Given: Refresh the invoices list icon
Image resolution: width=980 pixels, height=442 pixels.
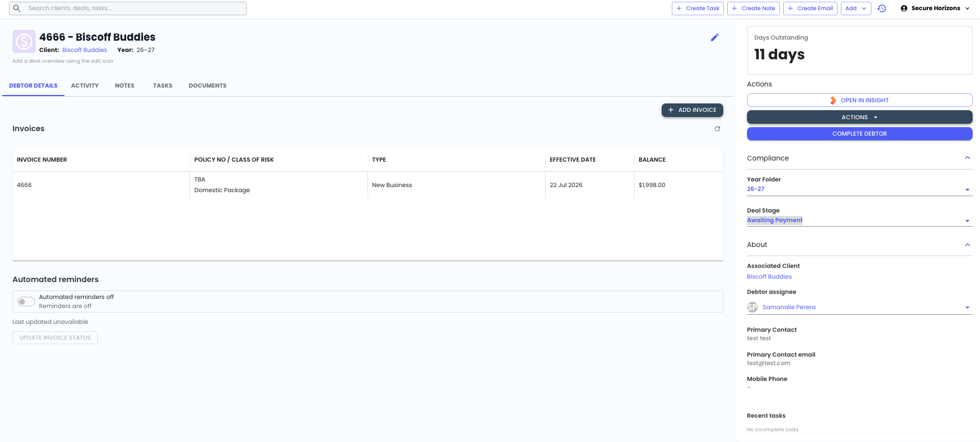Looking at the screenshot, I should point(718,129).
